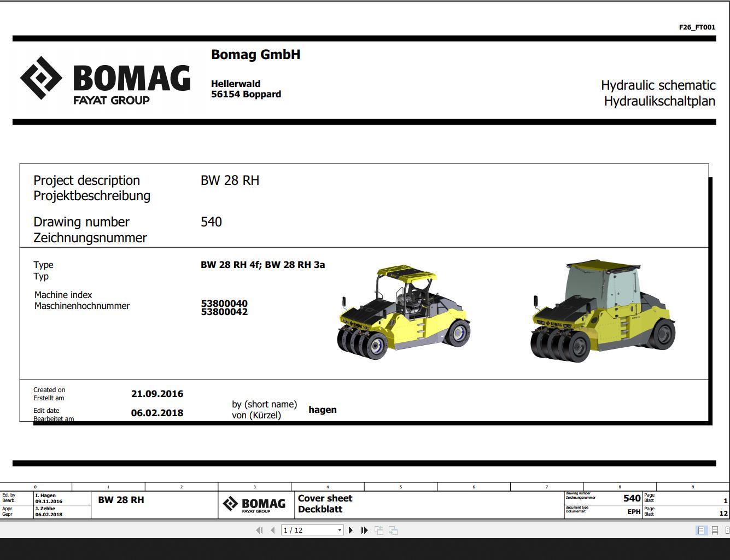
Task: Jump to the last page
Action: click(364, 530)
